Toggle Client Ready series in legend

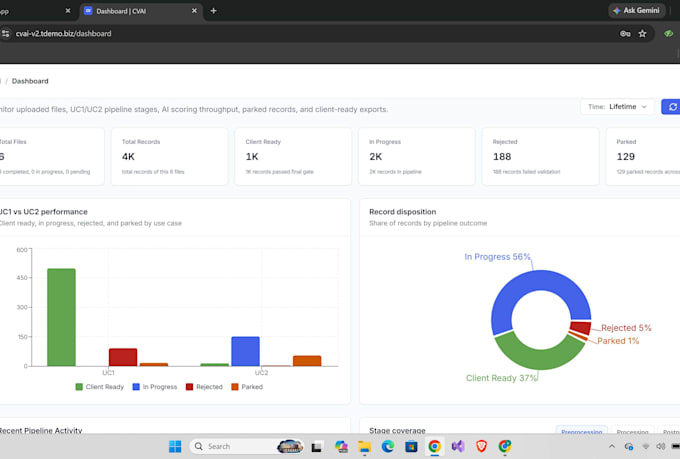(x=100, y=387)
